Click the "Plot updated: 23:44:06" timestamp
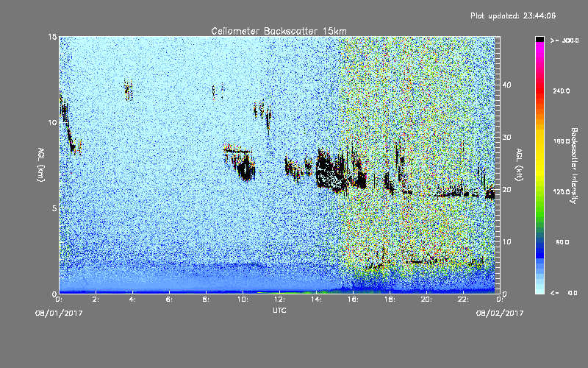Viewport: 588px width, 368px height. [513, 15]
